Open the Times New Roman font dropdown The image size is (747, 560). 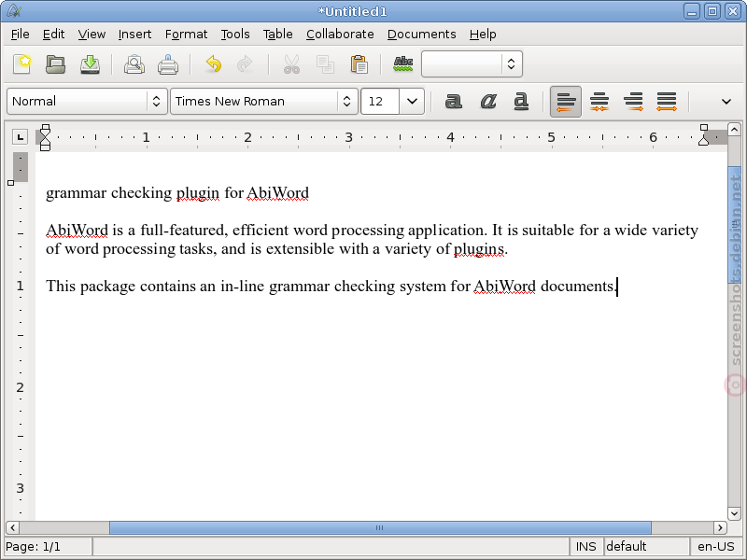tap(264, 101)
